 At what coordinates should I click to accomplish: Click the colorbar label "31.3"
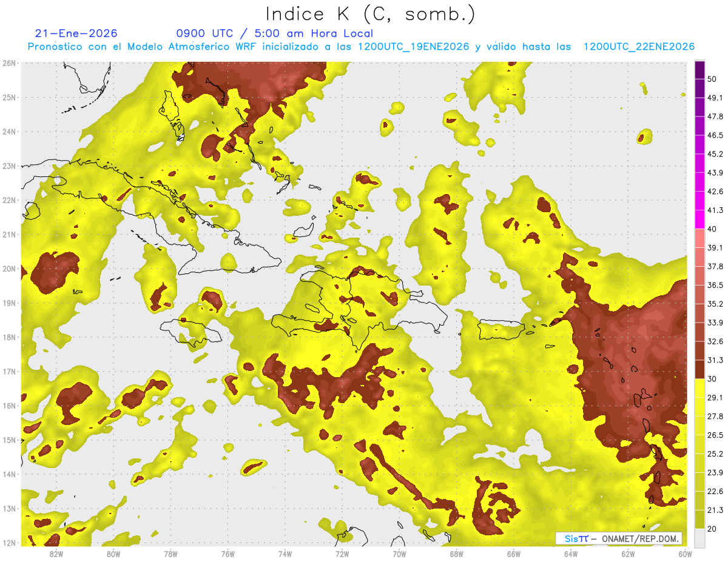[715, 360]
